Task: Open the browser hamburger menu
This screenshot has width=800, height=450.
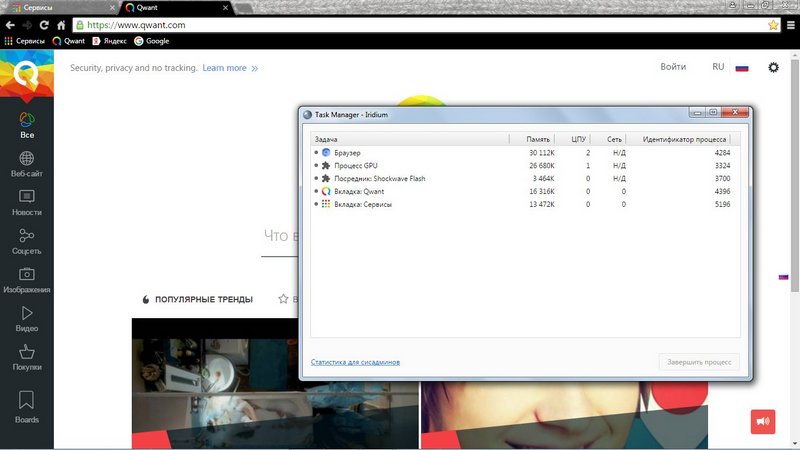Action: point(790,25)
